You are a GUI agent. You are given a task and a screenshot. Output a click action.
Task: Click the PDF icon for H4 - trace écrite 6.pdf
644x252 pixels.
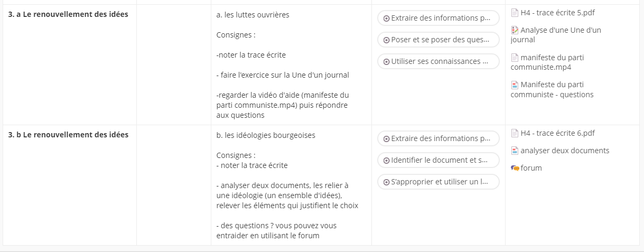[515, 133]
